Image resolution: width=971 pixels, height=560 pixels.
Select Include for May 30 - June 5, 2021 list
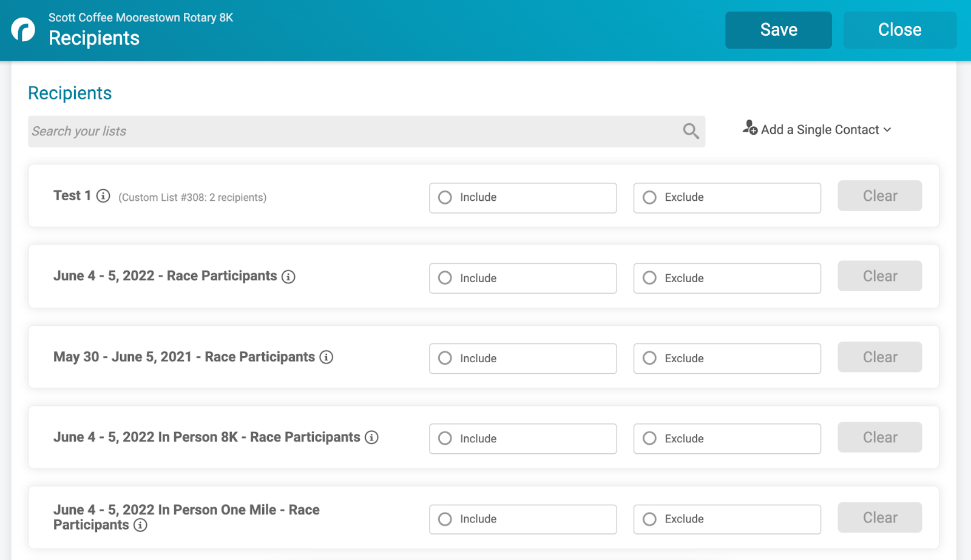pos(523,359)
